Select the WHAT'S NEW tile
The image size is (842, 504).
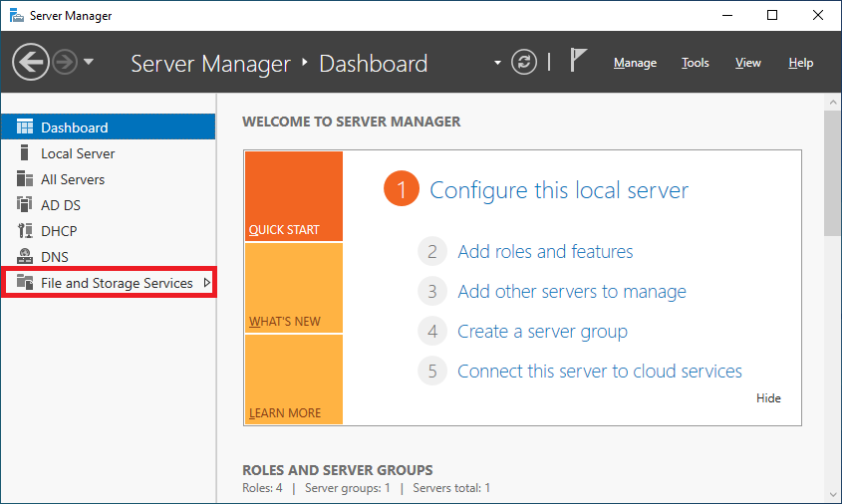(294, 288)
